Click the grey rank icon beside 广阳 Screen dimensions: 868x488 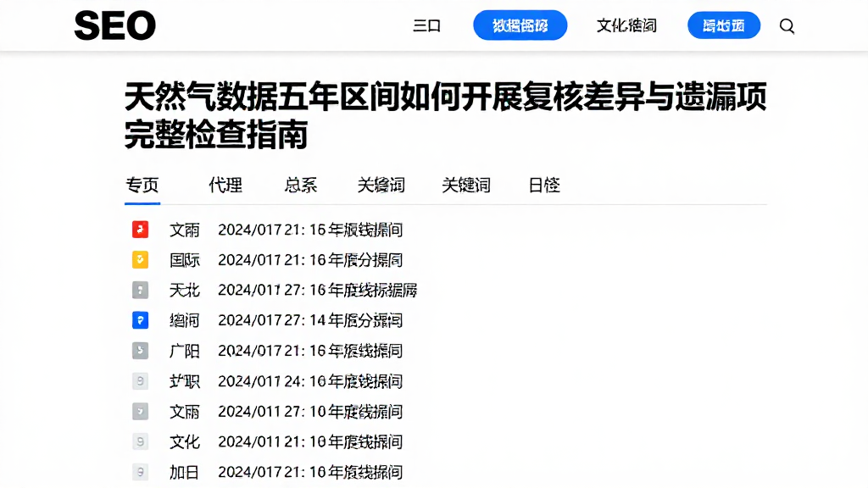click(x=140, y=351)
